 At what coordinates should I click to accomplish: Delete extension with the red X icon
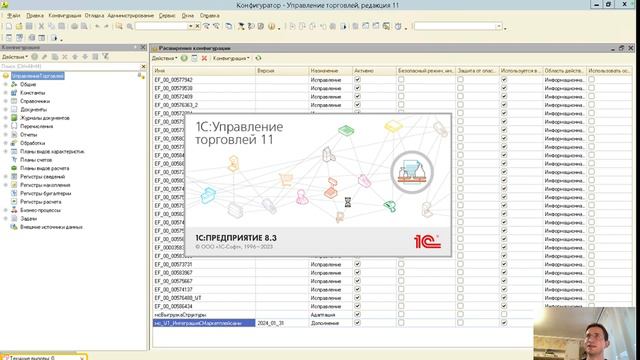point(204,58)
